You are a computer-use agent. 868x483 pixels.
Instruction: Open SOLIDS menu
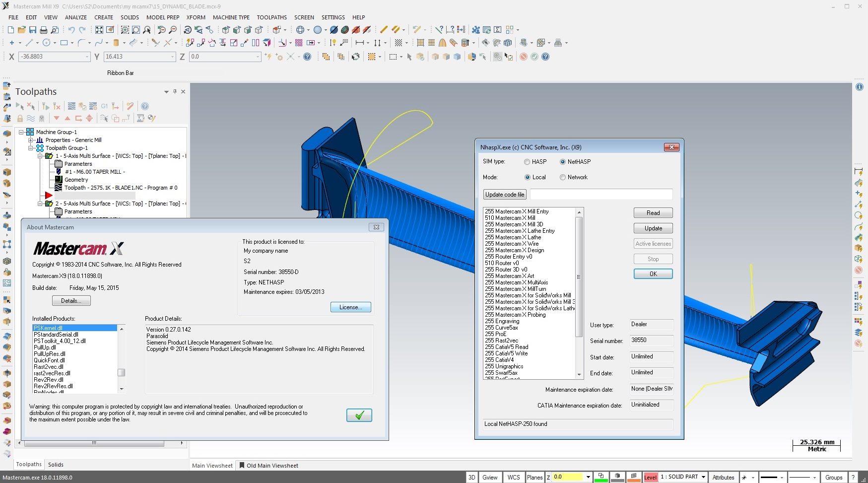[x=130, y=17]
